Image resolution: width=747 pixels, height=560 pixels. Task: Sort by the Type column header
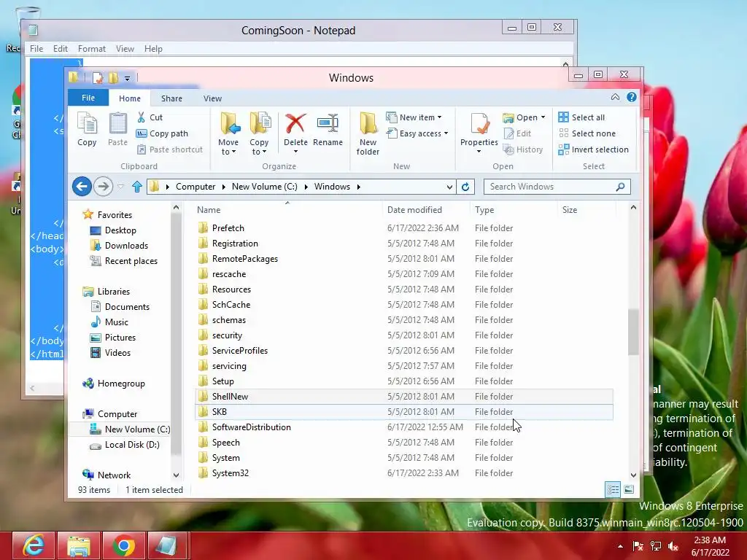point(514,209)
